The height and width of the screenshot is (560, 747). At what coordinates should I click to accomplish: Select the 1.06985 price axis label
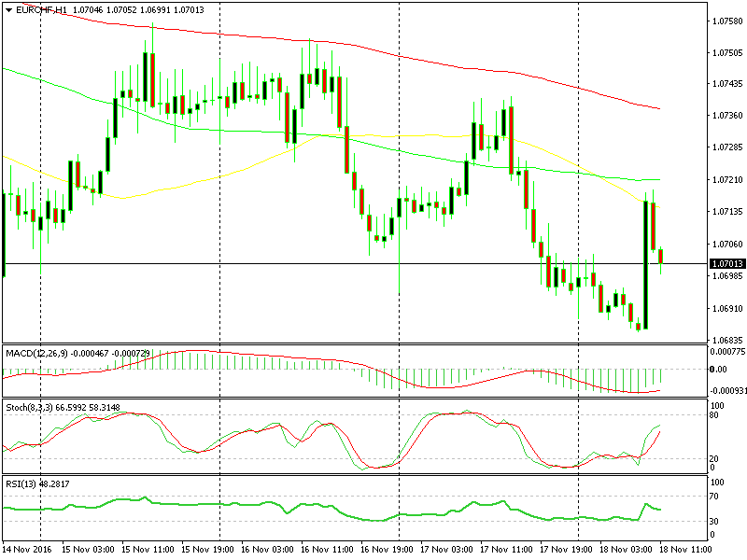[x=727, y=275]
